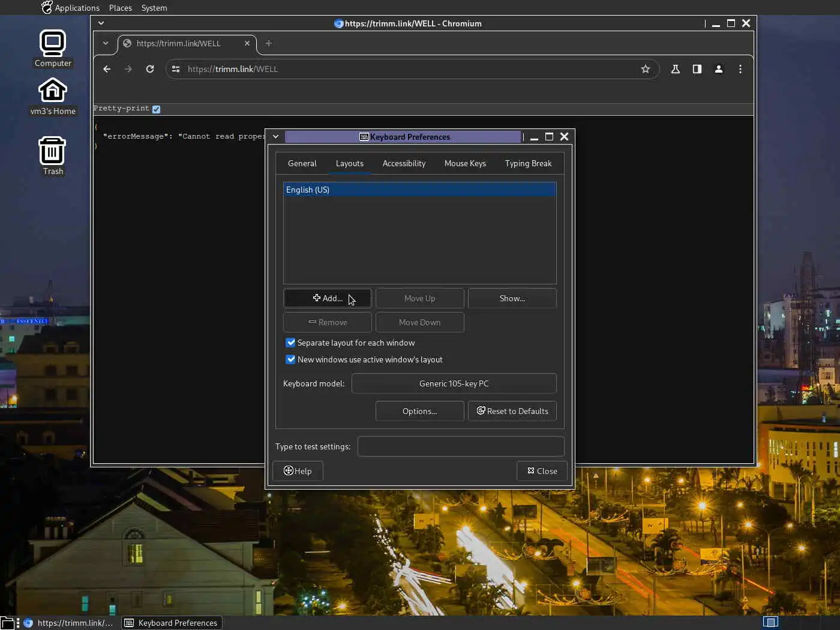The image size is (840, 630).
Task: Reload the page in Chromium
Action: [150, 69]
